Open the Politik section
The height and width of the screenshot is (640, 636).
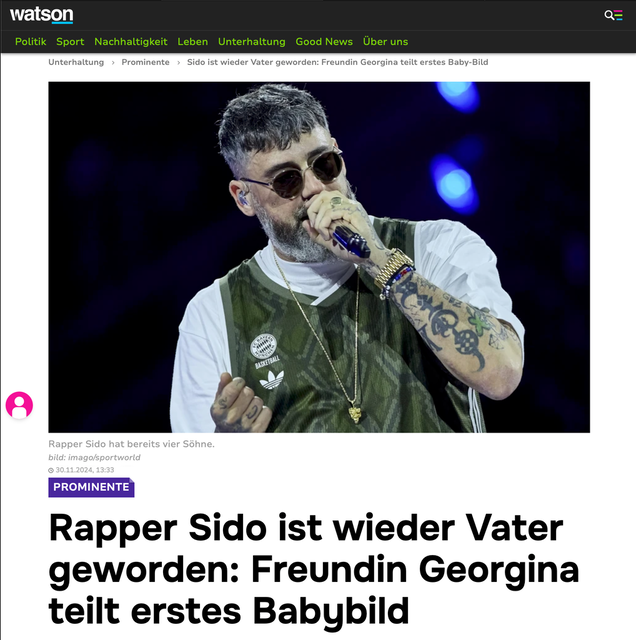(31, 42)
